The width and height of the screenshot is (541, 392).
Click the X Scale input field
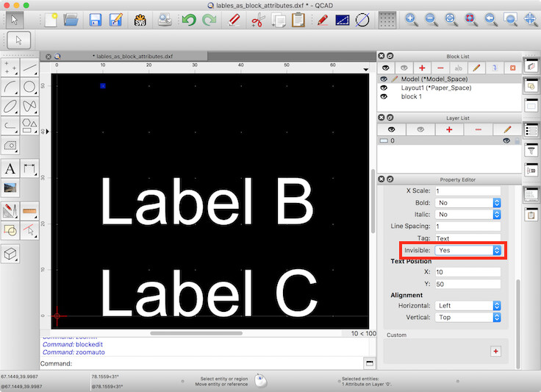[x=467, y=190]
